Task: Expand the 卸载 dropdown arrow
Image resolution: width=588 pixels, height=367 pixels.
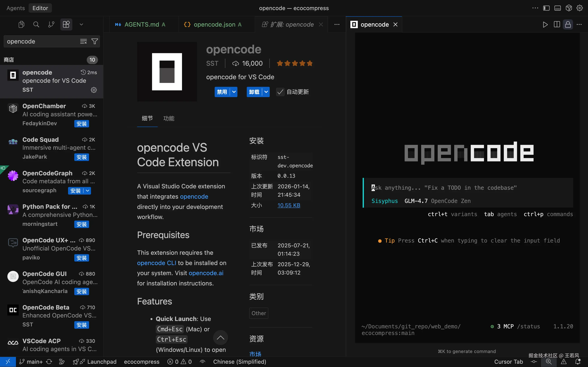Action: pos(266,92)
